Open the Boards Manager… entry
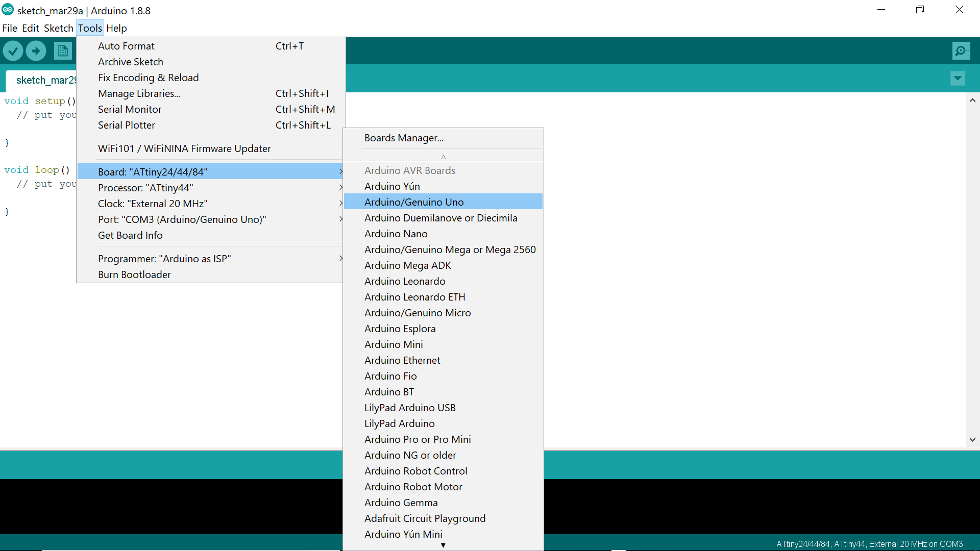The width and height of the screenshot is (980, 551). (x=403, y=138)
